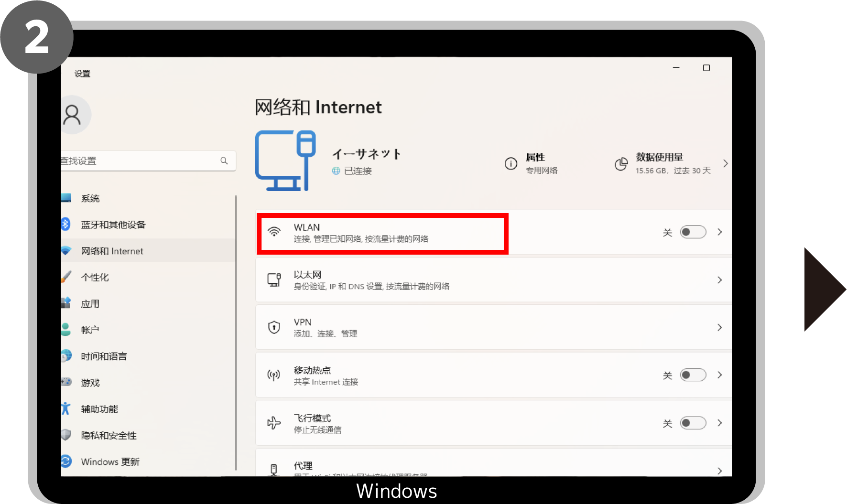This screenshot has height=504, width=847.
Task: Click the 飞行模式 airplane icon
Action: click(274, 423)
